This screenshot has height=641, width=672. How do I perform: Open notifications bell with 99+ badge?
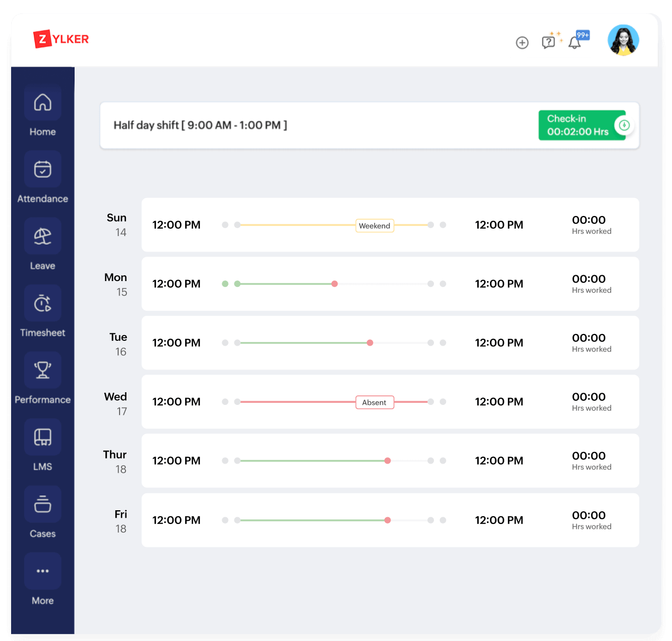575,43
